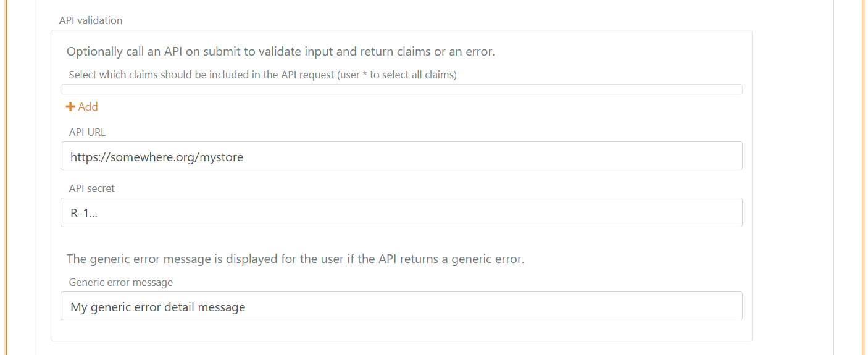Select the Generic error message input box

[x=401, y=306]
